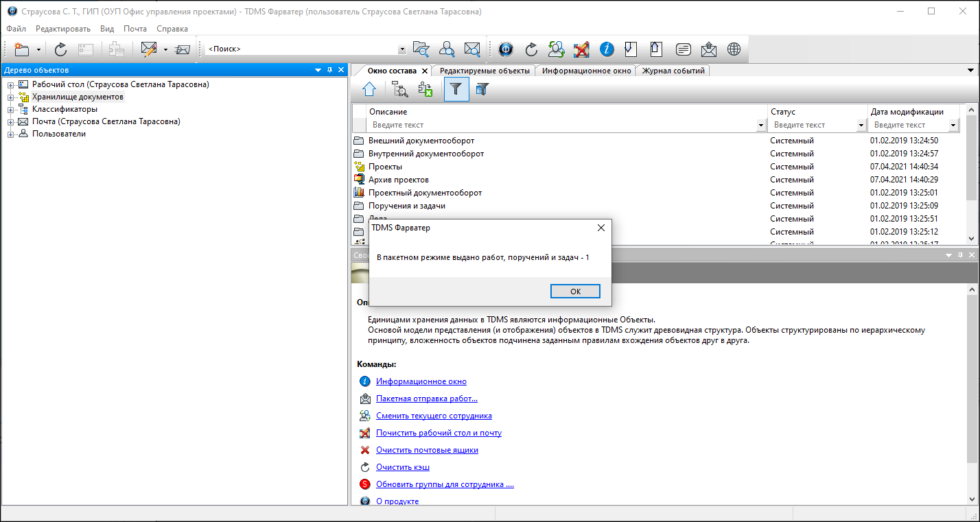Click the mail search icon
The height and width of the screenshot is (522, 980).
coord(472,49)
